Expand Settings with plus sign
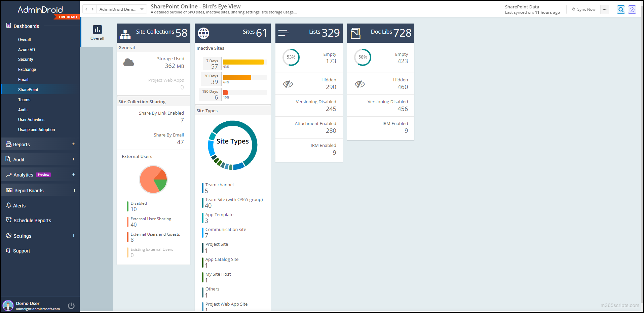Image resolution: width=644 pixels, height=313 pixels. point(74,235)
